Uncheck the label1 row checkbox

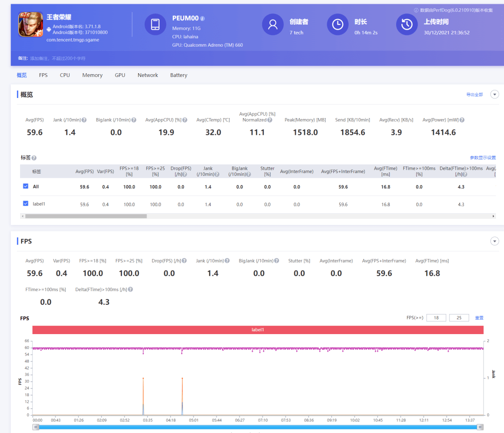[26, 204]
